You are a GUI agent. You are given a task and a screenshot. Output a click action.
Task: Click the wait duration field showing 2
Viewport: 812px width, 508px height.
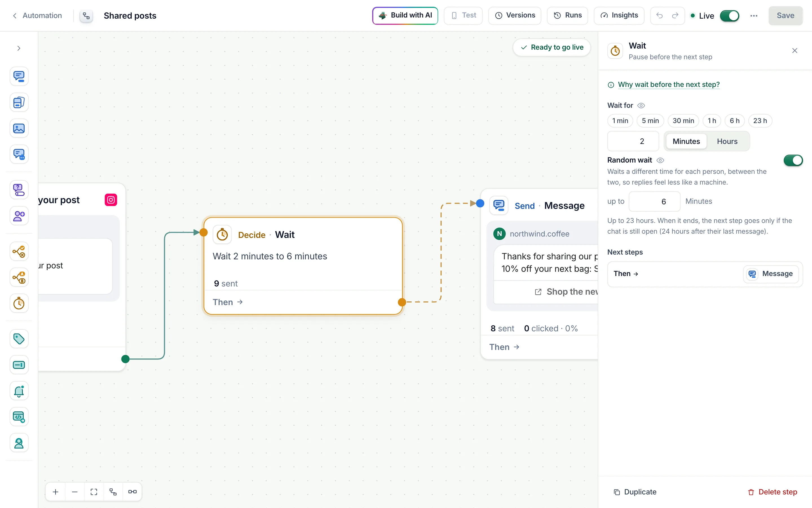click(x=633, y=141)
